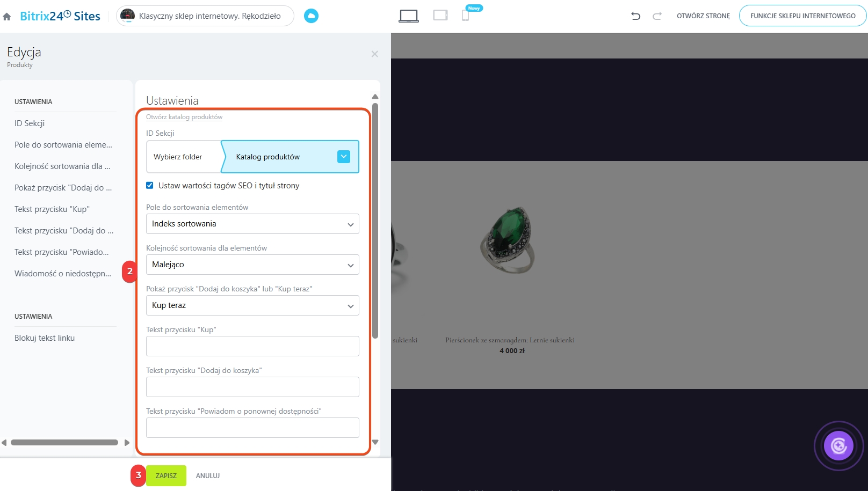868x491 pixels.
Task: Expand the Katalog produktów dropdown arrow
Action: 344,156
